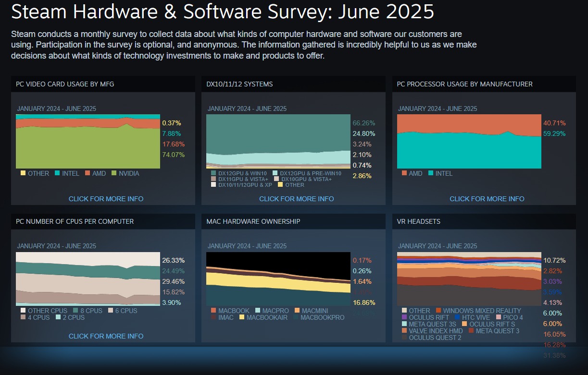Click the DX10GPU & VISTA+ legend swatch

point(276,179)
